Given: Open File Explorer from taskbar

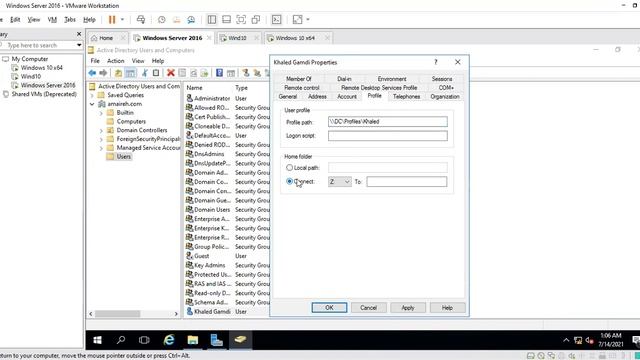Looking at the screenshot, I should tap(193, 340).
